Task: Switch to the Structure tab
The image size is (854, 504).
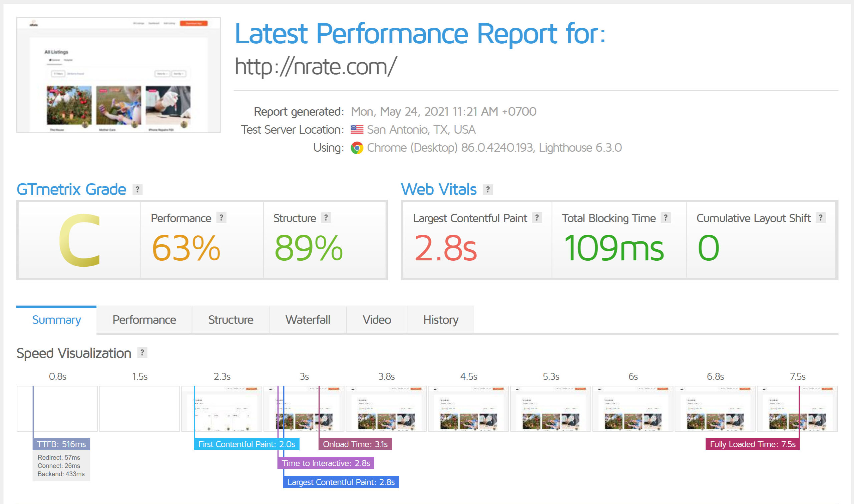Action: coord(231,320)
